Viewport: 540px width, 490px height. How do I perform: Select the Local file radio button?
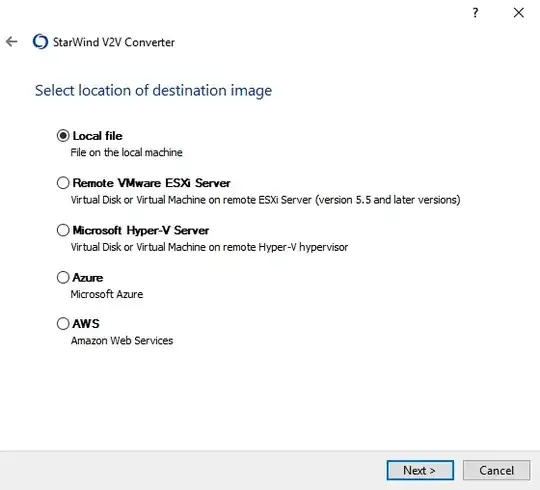click(x=63, y=136)
